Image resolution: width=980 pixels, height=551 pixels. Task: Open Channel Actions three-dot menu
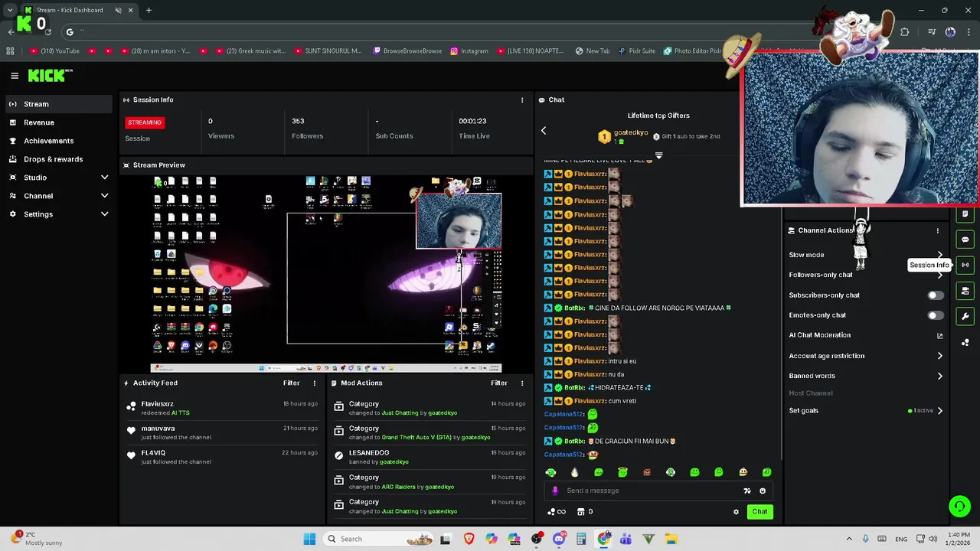[937, 230]
